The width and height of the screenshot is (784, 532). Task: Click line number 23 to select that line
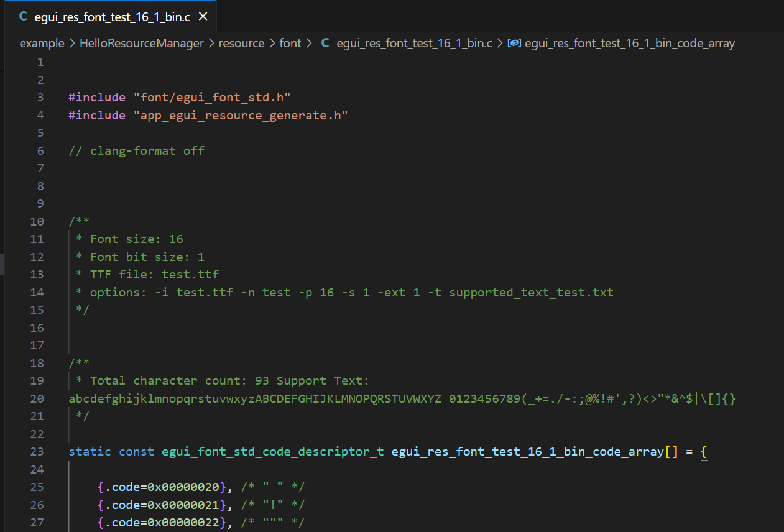[x=37, y=451]
